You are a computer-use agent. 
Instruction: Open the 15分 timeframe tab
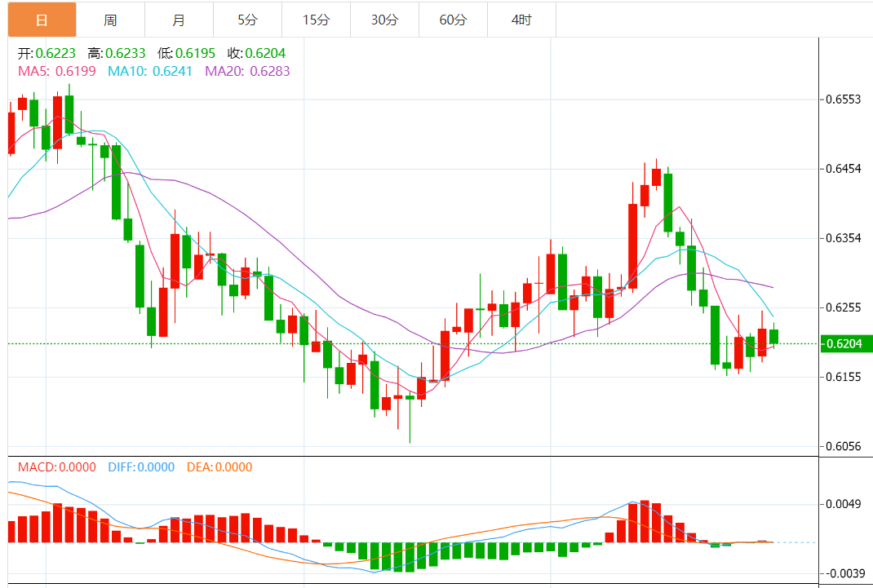(x=316, y=20)
